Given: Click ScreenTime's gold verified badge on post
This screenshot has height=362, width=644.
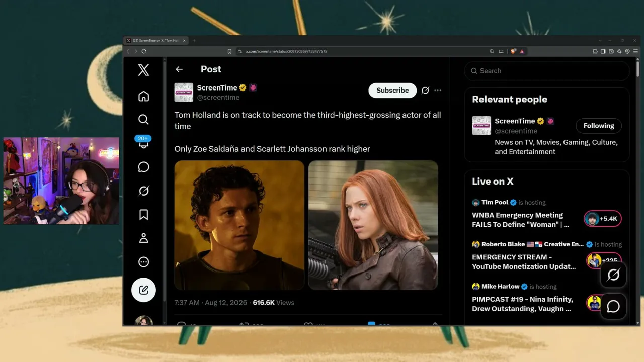Looking at the screenshot, I should [243, 87].
